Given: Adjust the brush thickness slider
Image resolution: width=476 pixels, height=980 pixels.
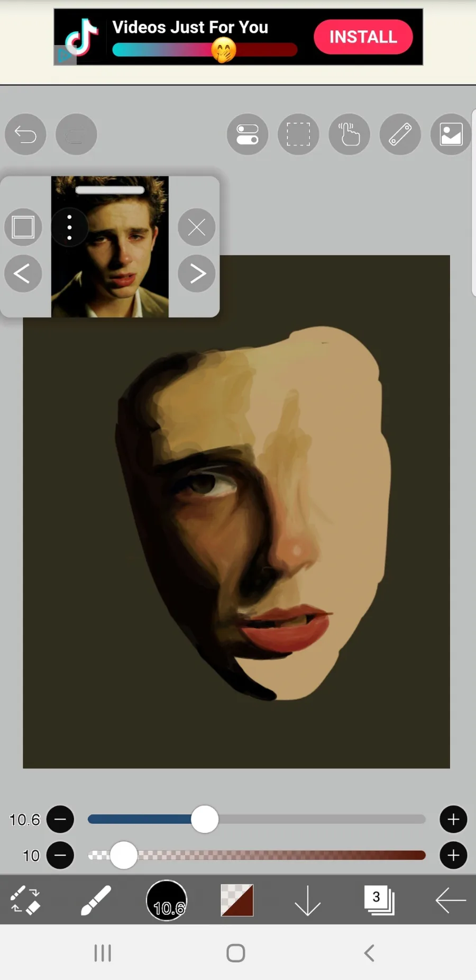Looking at the screenshot, I should coord(257,820).
